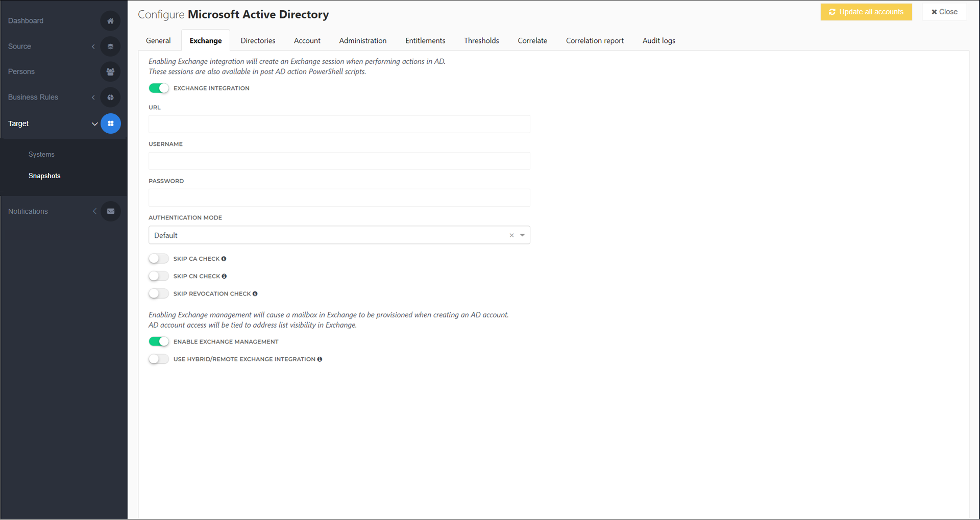Open Snapshots under Target
Screen dimensions: 980x520
(x=44, y=176)
